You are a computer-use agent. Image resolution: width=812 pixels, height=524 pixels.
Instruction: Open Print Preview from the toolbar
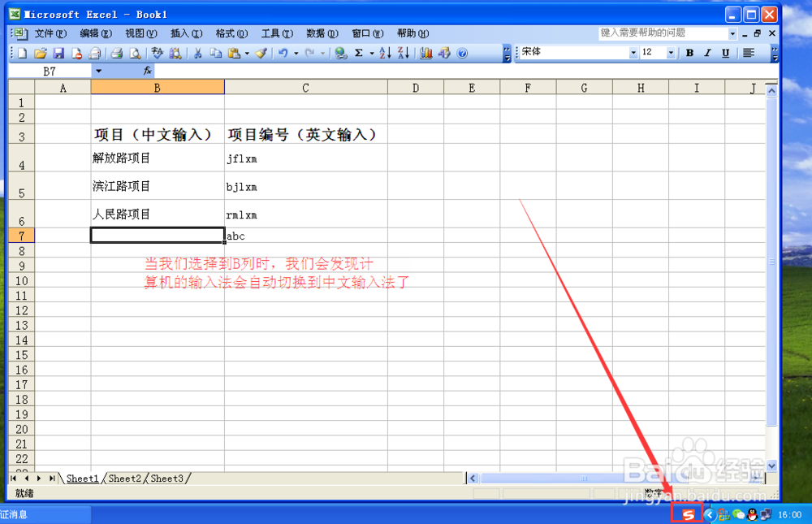(x=135, y=53)
